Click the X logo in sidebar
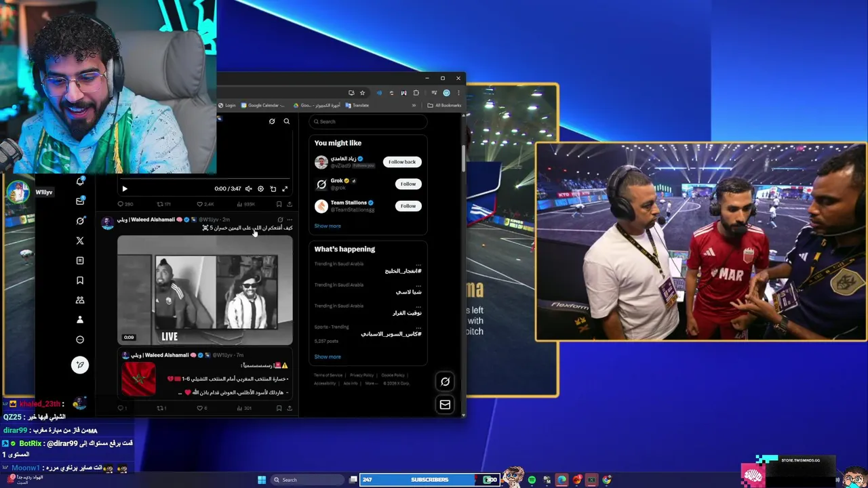This screenshot has height=488, width=868. pyautogui.click(x=80, y=241)
